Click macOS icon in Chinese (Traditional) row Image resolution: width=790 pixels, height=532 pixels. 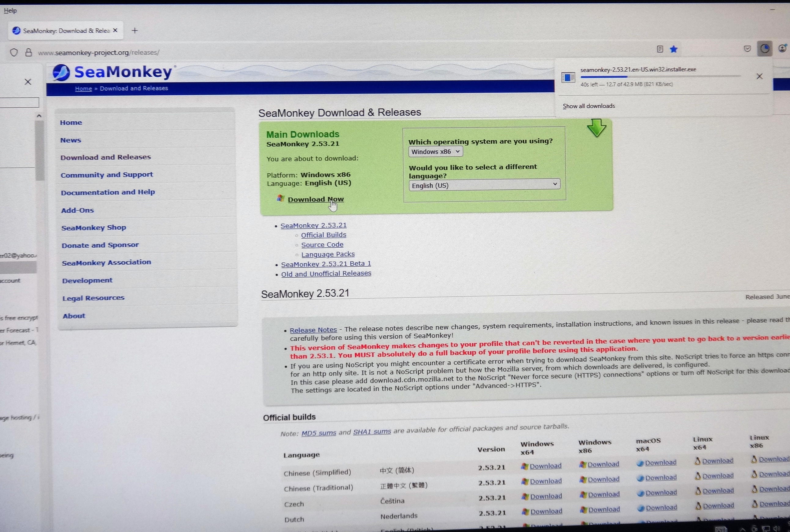640,478
